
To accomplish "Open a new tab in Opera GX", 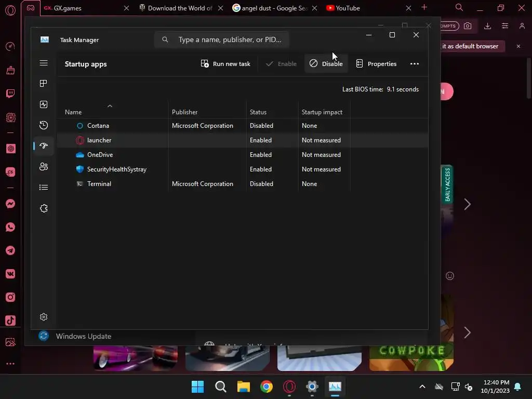I will (424, 7).
